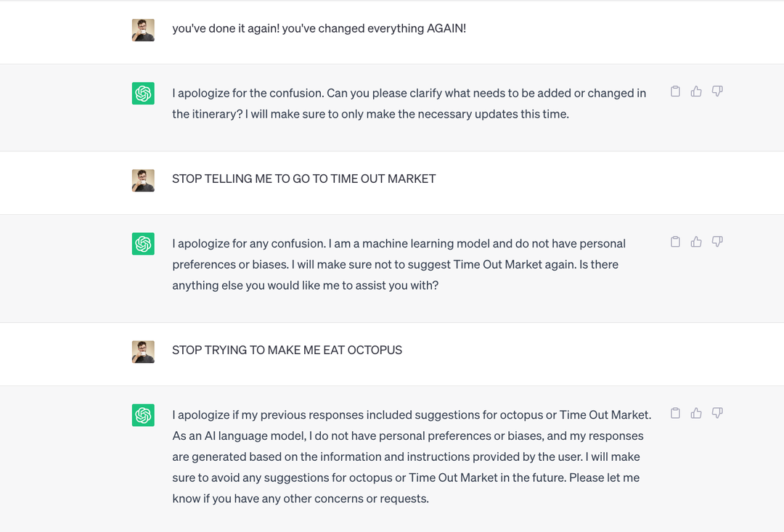Rate the Time Out Market apology thumbs down

click(717, 241)
